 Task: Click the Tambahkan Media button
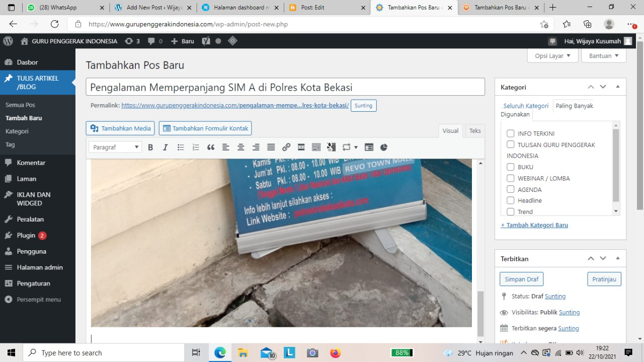(x=121, y=128)
